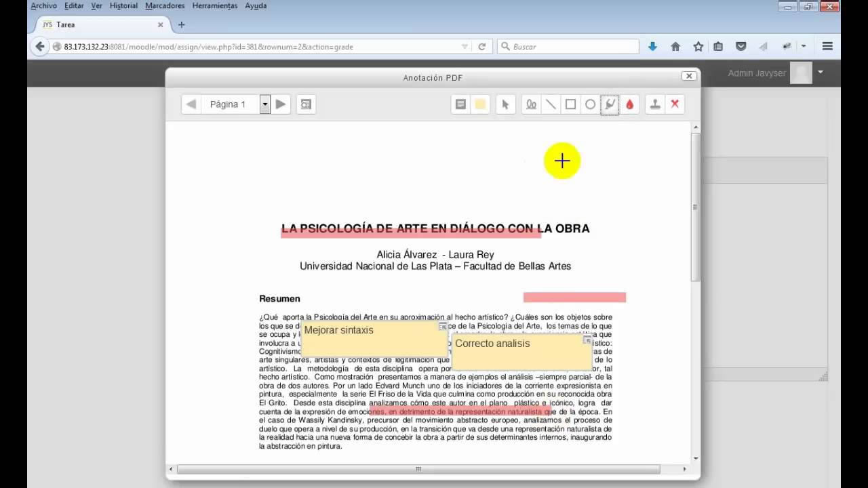
Task: Click the scroll-down arrow of the PDF viewer
Action: (695, 459)
